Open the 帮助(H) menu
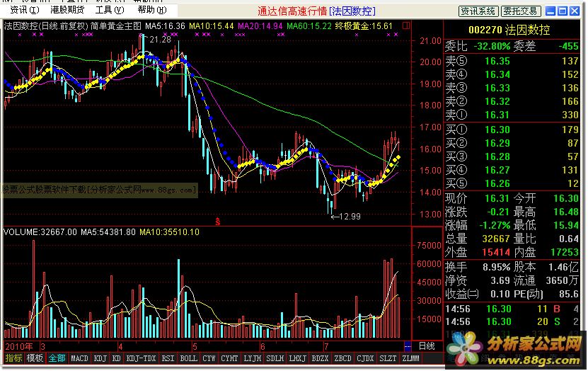588x371 pixels. coord(152,10)
